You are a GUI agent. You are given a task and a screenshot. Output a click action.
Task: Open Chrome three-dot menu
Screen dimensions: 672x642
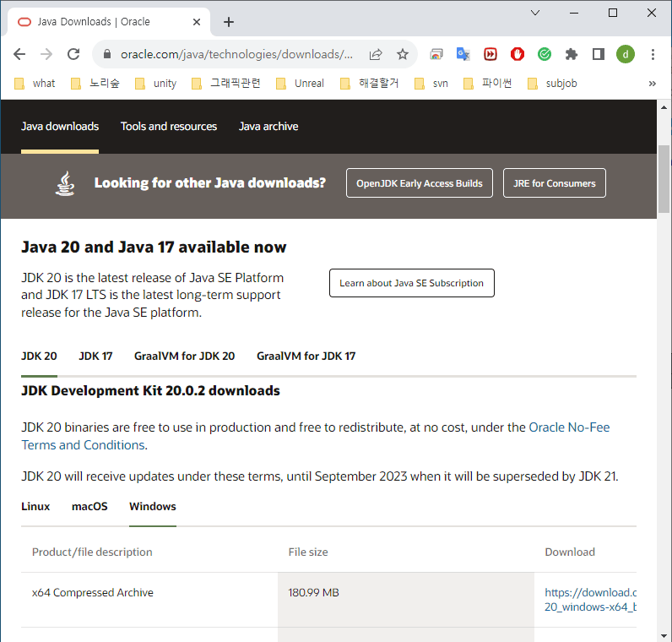(x=653, y=54)
